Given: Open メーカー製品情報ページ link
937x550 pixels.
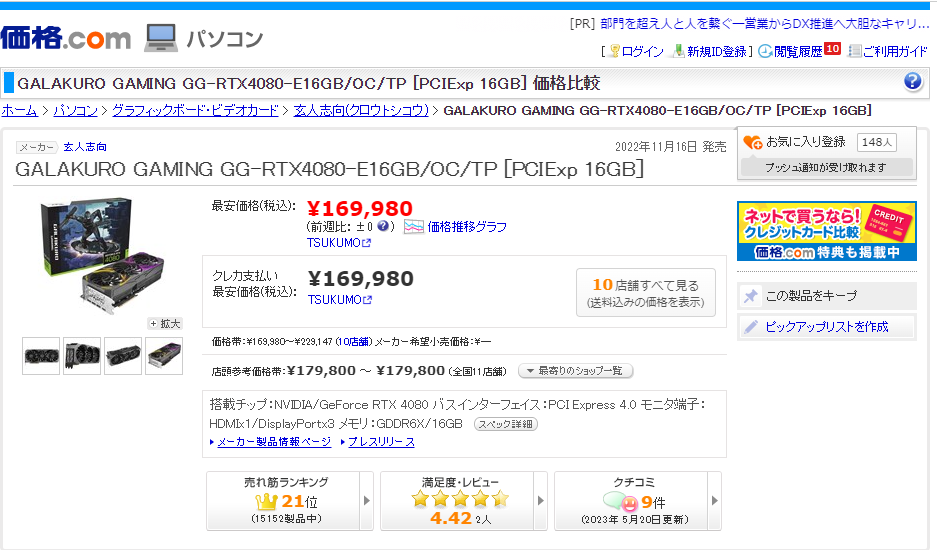Looking at the screenshot, I should point(274,442).
